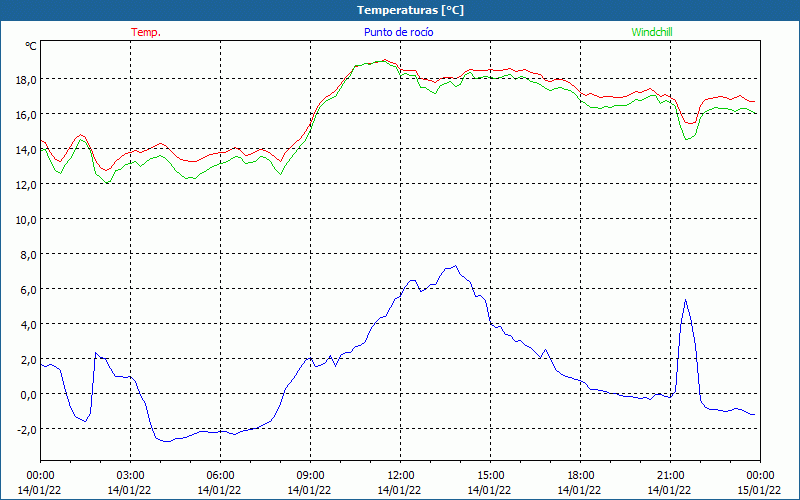The height and width of the screenshot is (500, 800).
Task: Click the 10,0 y-axis value
Action: coord(27,220)
